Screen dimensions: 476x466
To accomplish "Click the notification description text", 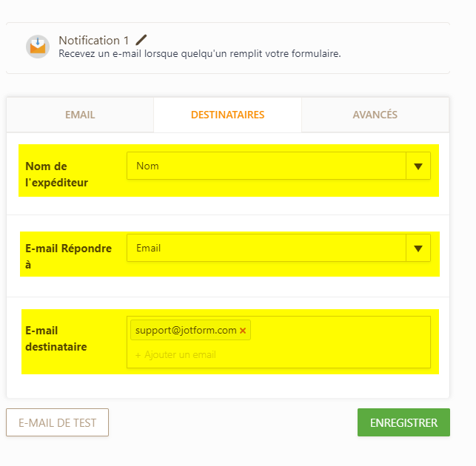I will (x=200, y=54).
